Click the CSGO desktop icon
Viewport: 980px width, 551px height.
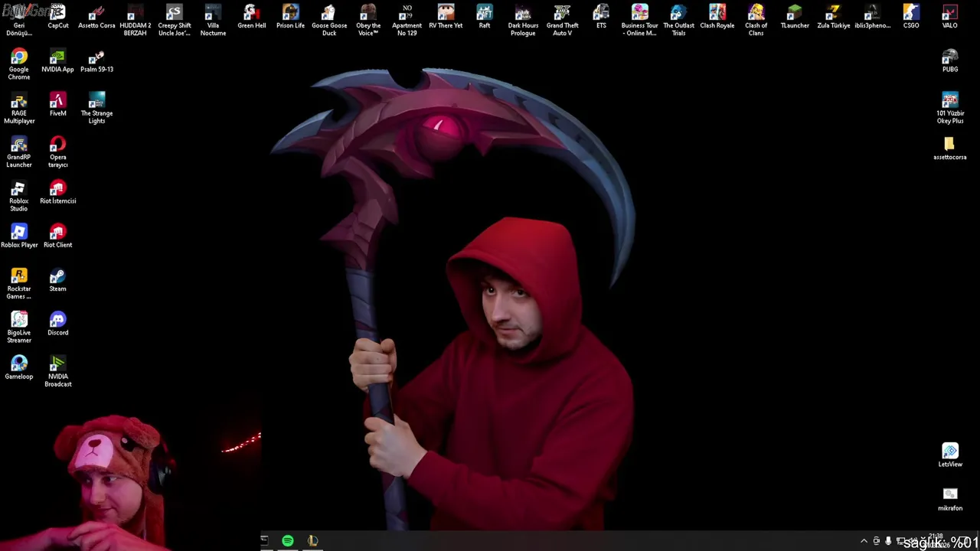pos(911,17)
